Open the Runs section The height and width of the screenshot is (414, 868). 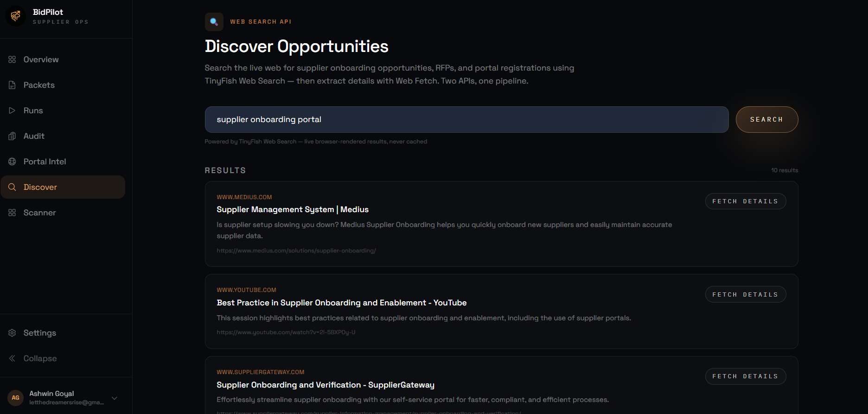[63, 110]
